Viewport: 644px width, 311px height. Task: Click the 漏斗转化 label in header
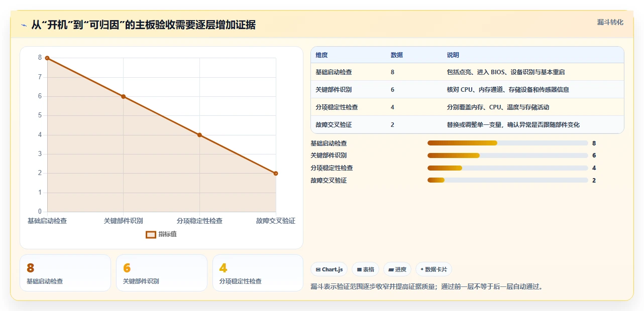610,22
